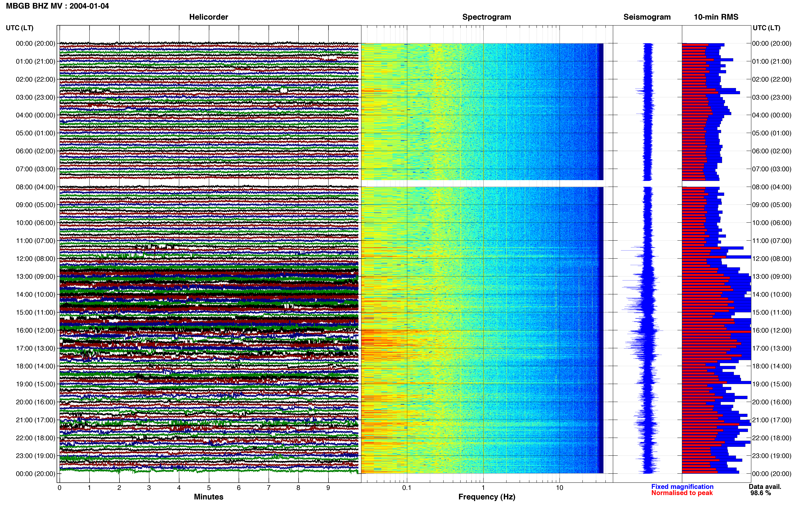812x508 pixels.
Task: Click right-side time label 20:00 (16:00)
Action: 772,402
